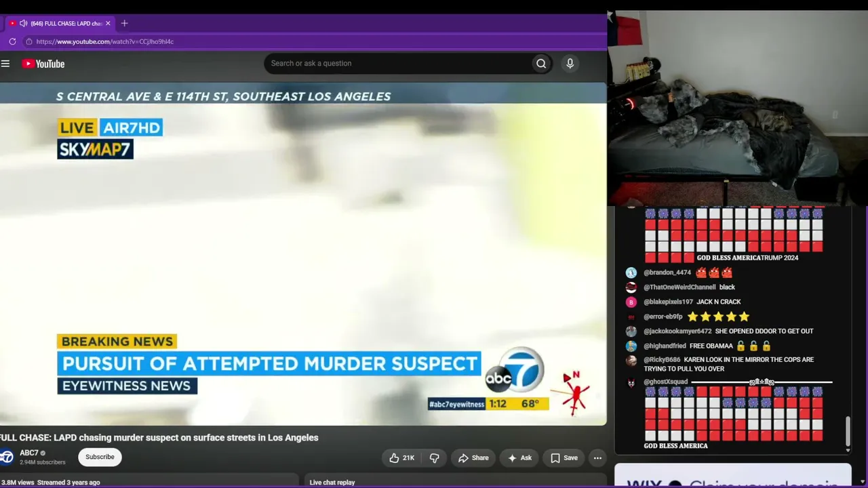Select the FULL CHASE LAPD tab
Image resolution: width=868 pixels, height=488 pixels.
coord(60,23)
